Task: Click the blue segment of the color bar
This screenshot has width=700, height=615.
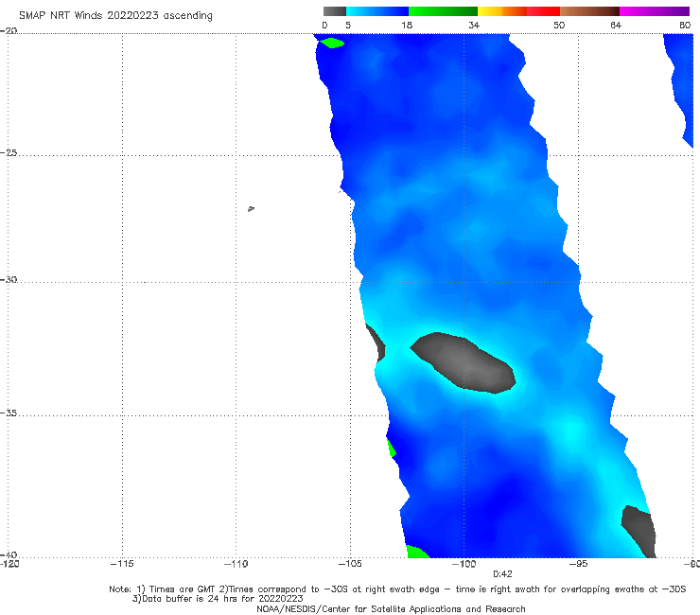Action: point(377,11)
